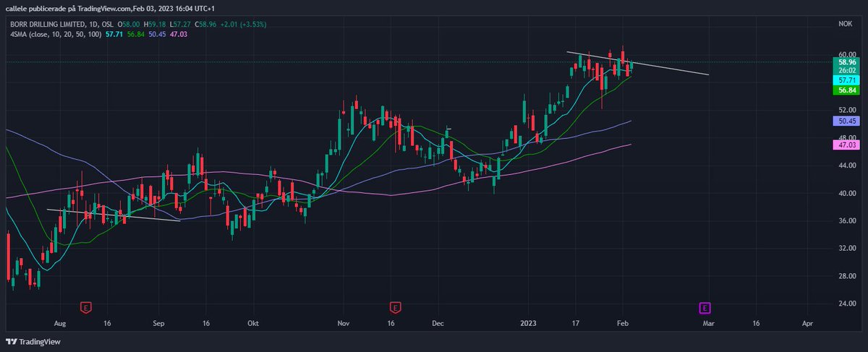Click the 32.00 price axis label
Screen dimensions: 868x352
point(848,249)
